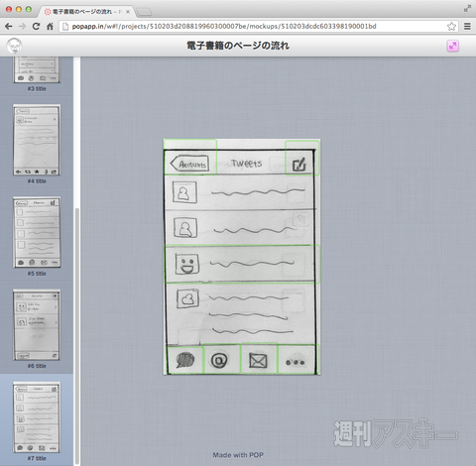This screenshot has height=466, width=476.
Task: Click the browser forward arrow
Action: pyautogui.click(x=22, y=27)
